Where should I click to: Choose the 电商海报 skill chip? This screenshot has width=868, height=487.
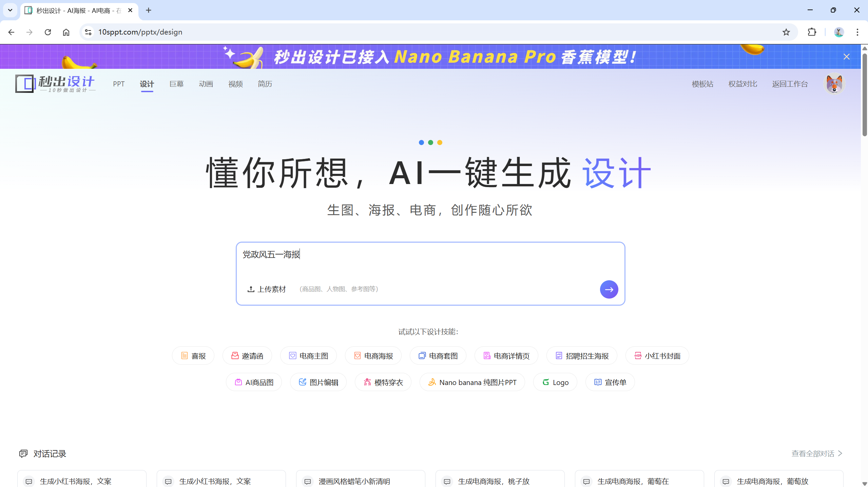[373, 356]
